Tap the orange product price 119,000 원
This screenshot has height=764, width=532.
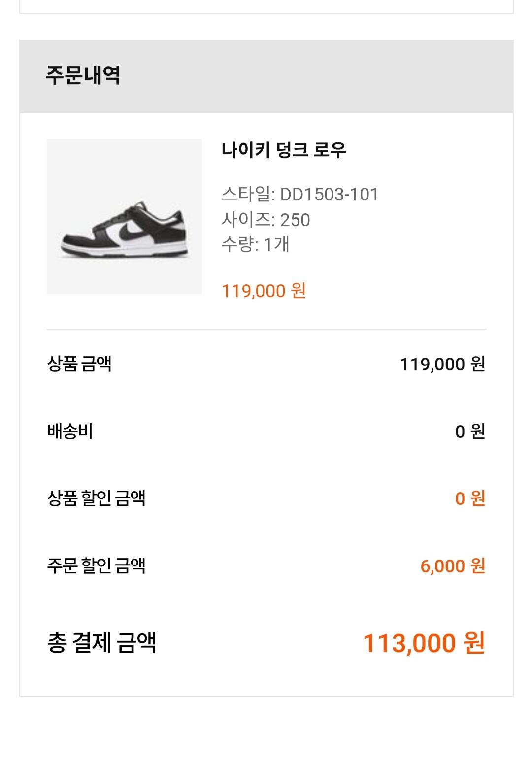click(264, 290)
